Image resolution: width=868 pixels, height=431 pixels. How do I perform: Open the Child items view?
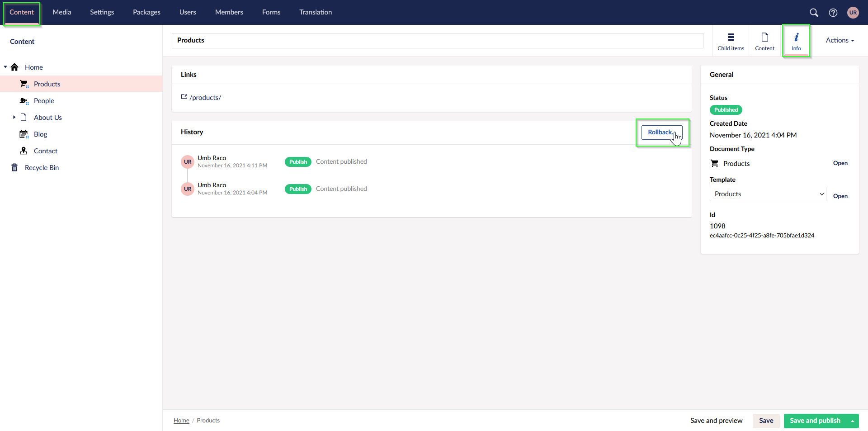[731, 41]
